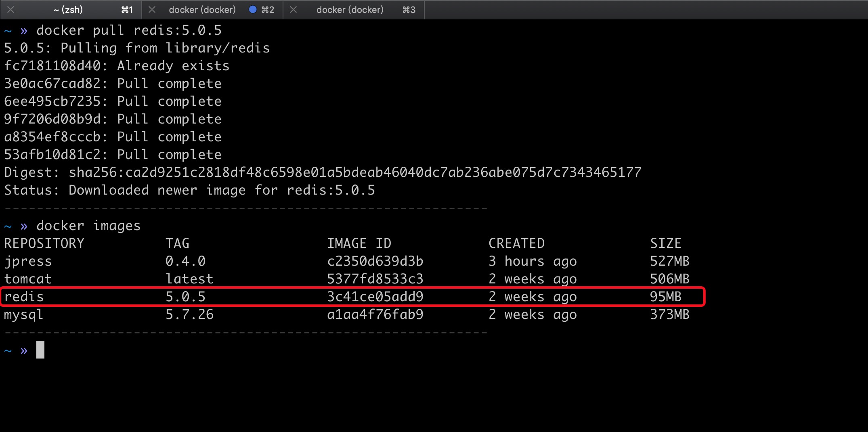Click the tomcat repository name
Viewport: 868px width, 432px height.
point(28,279)
